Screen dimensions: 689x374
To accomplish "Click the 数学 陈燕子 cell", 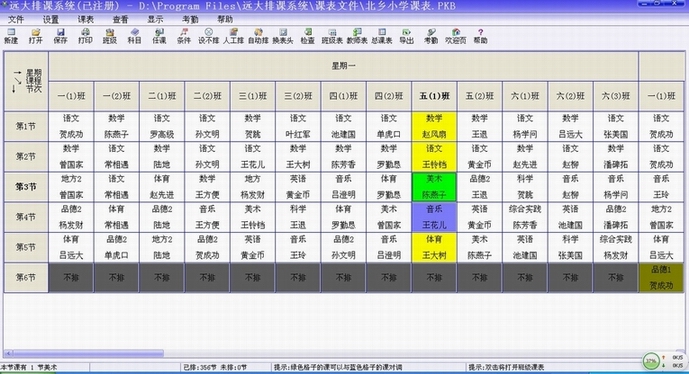I will tap(116, 126).
